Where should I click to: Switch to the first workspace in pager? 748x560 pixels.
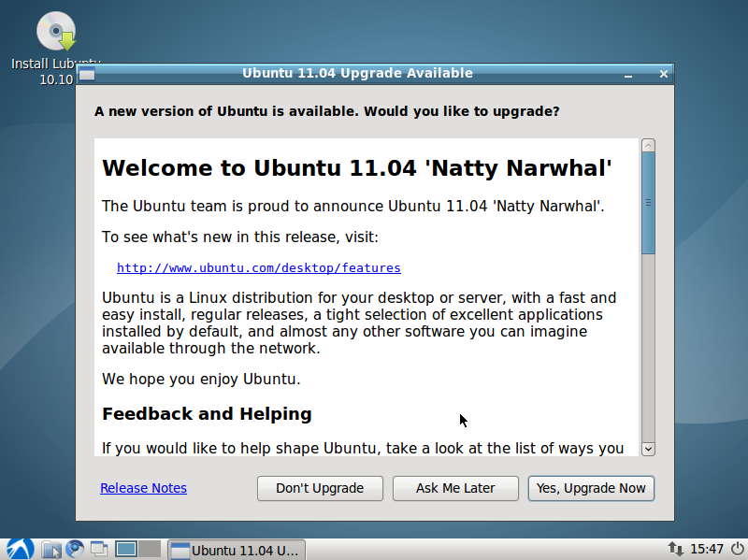[x=126, y=550]
